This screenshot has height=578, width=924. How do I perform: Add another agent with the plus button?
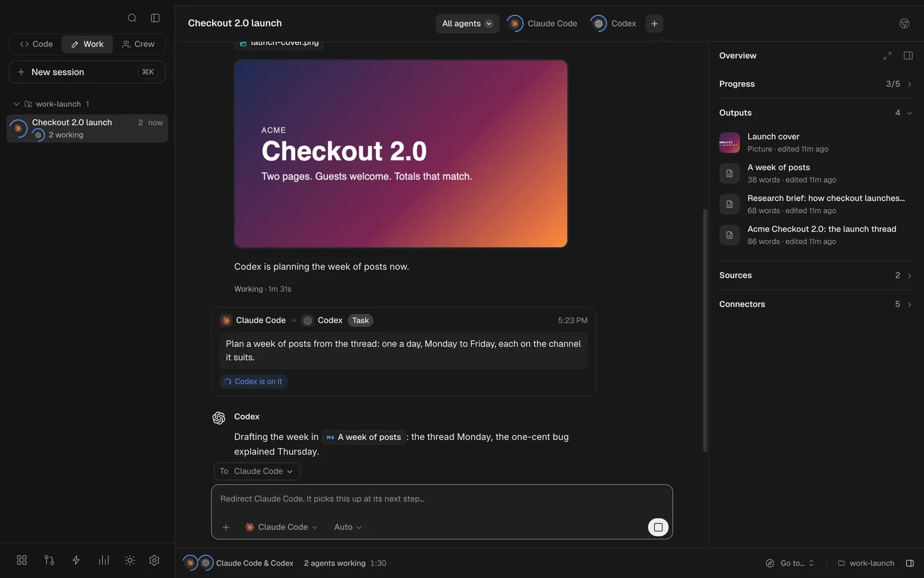(654, 24)
